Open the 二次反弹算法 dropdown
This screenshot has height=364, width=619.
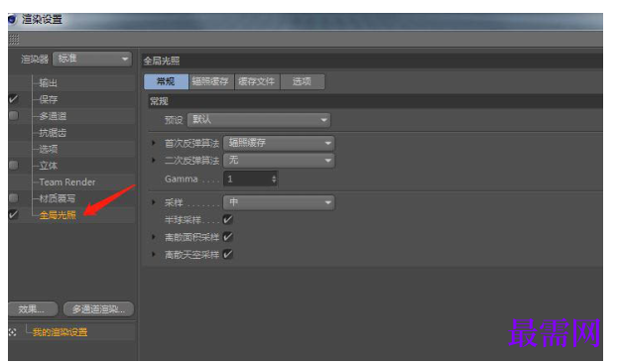pos(279,161)
